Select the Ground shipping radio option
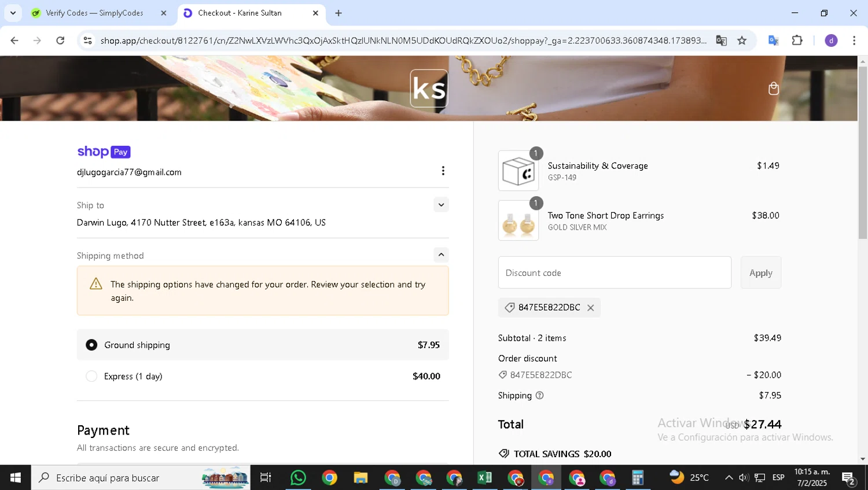Image resolution: width=868 pixels, height=490 pixels. [91, 345]
